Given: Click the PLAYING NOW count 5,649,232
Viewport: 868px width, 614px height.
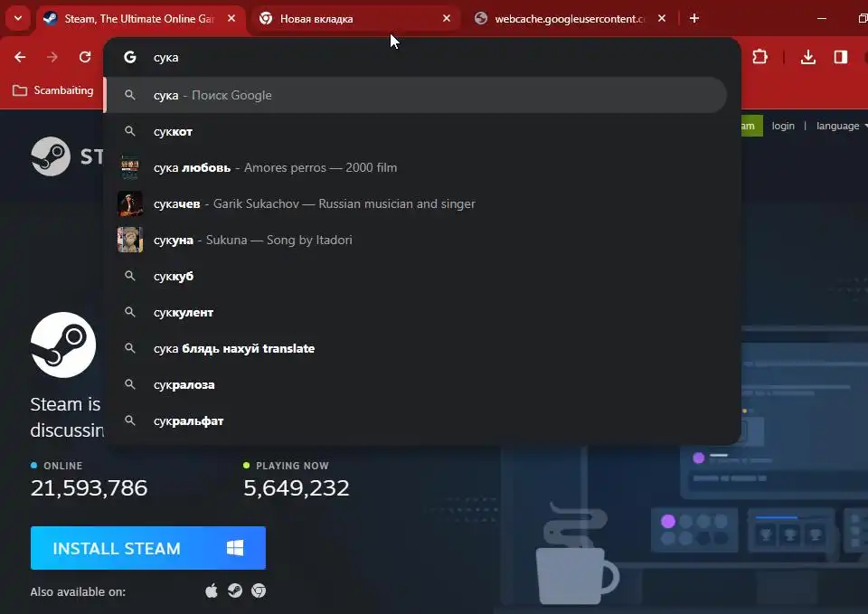Looking at the screenshot, I should click(x=297, y=487).
